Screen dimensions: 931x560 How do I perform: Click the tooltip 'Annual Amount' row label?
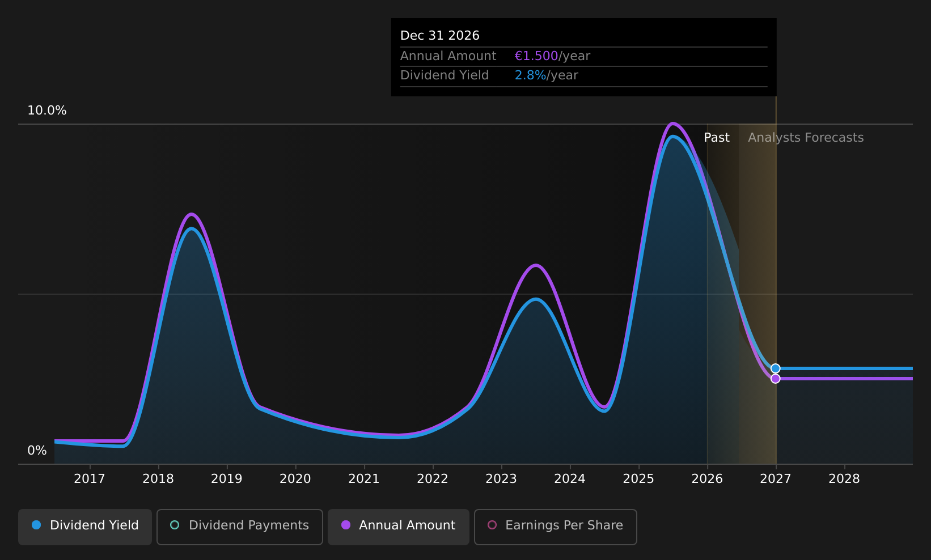[x=448, y=56]
